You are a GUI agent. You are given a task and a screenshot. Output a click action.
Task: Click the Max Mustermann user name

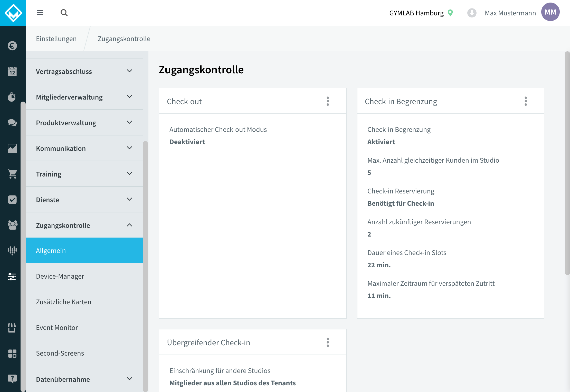[x=510, y=13]
